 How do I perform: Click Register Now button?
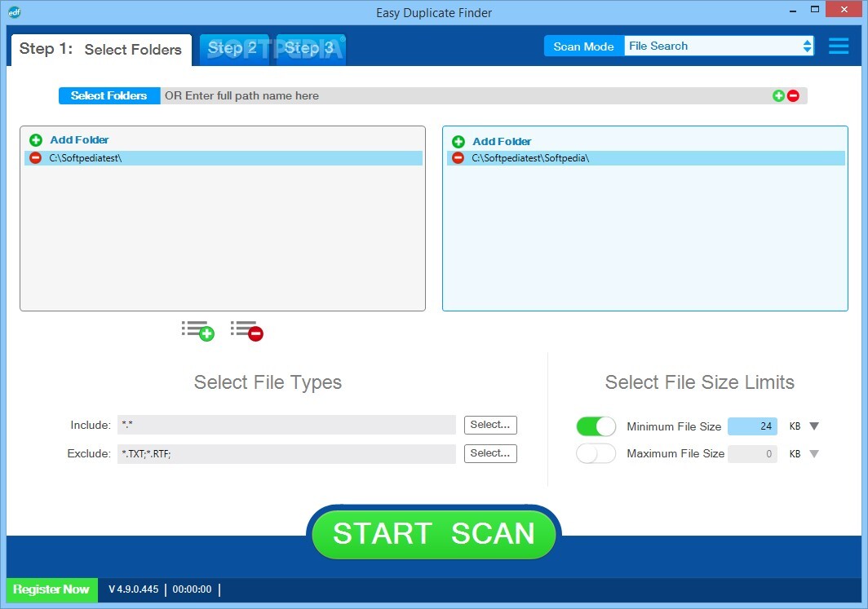click(51, 589)
